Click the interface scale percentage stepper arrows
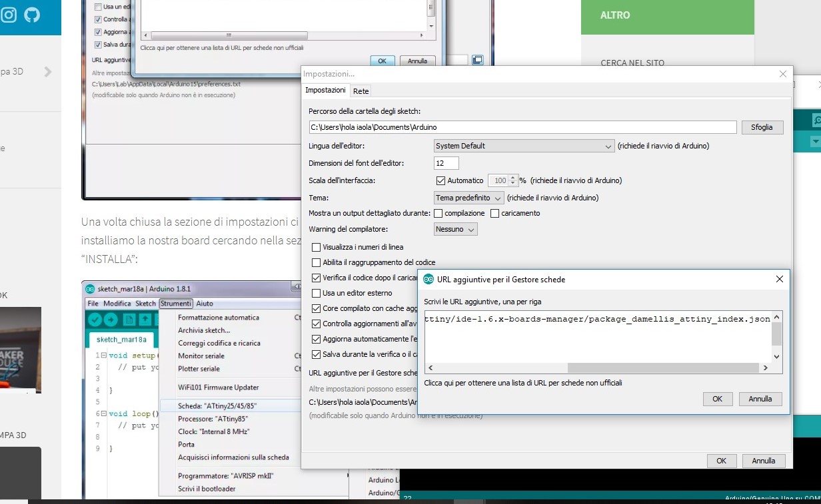The height and width of the screenshot is (504, 821). coord(512,180)
